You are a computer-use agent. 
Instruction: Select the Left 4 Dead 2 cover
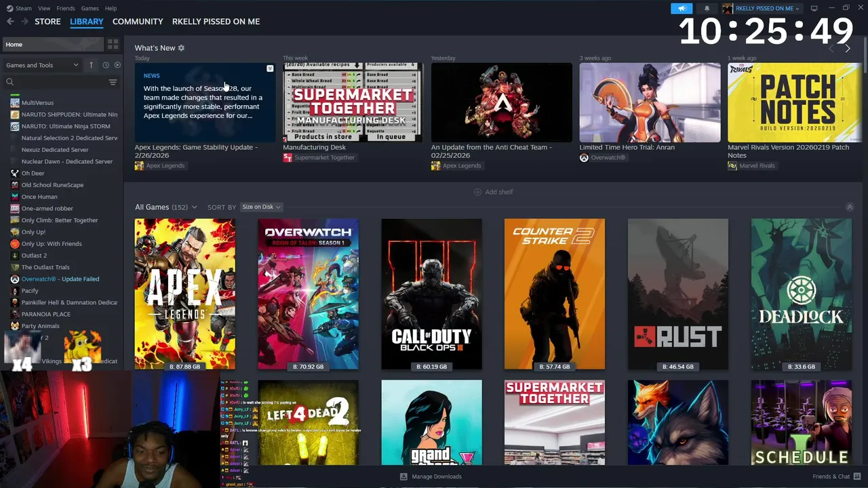pos(309,422)
